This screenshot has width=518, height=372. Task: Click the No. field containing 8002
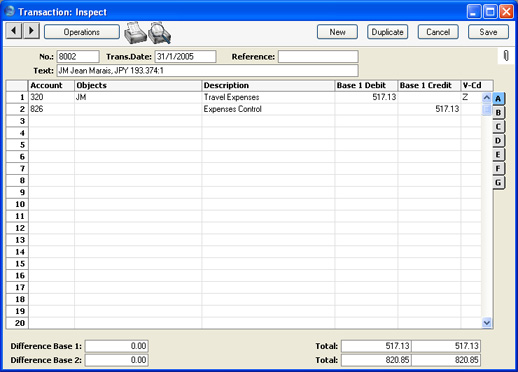[78, 57]
